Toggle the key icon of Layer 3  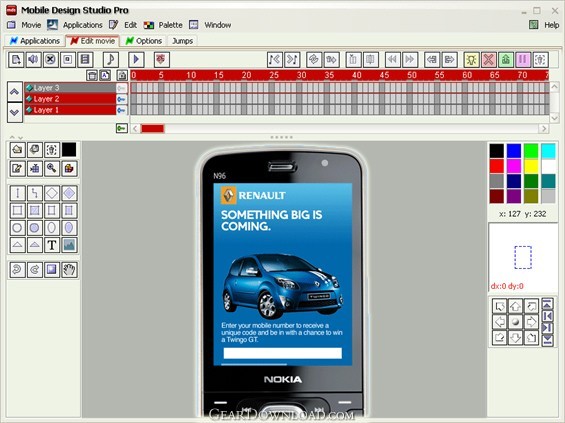(x=122, y=88)
